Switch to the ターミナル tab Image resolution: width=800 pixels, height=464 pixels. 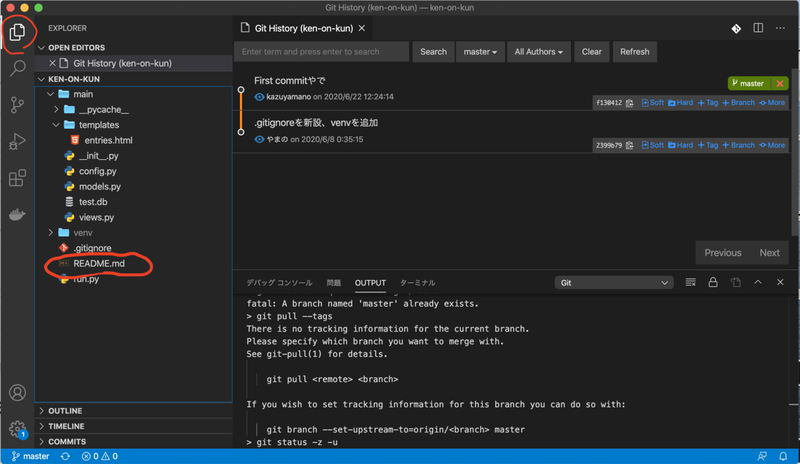417,283
